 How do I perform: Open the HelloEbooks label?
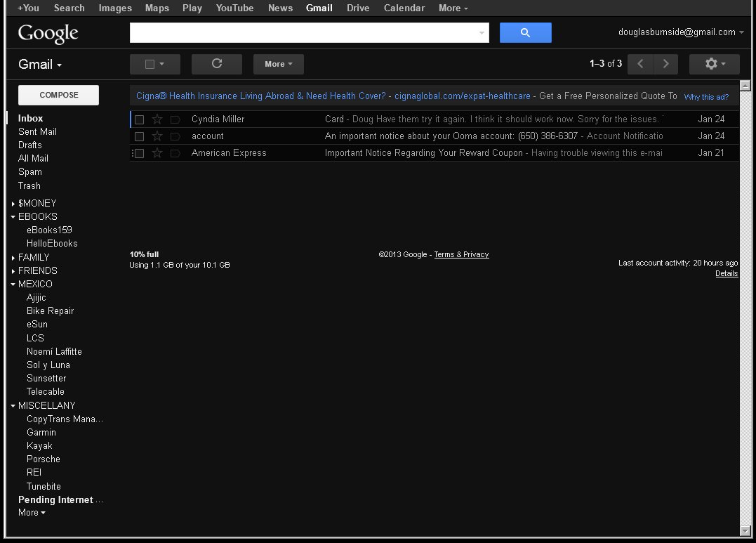[x=51, y=244]
